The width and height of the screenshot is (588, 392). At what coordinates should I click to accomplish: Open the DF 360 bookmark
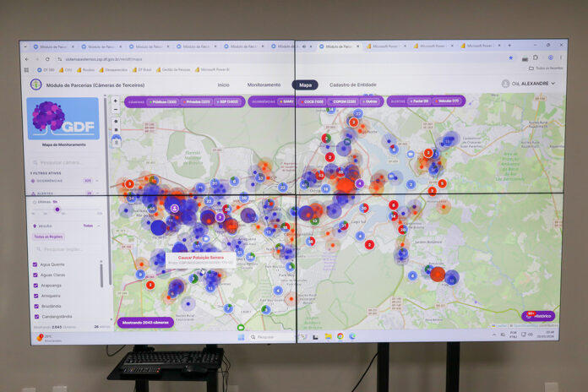coord(46,70)
